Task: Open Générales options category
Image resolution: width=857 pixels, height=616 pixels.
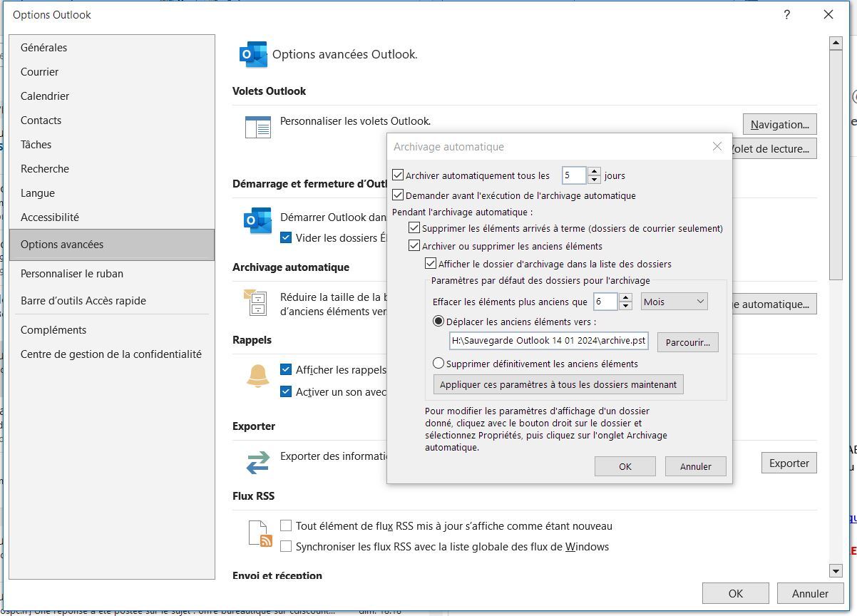Action: coord(112,48)
